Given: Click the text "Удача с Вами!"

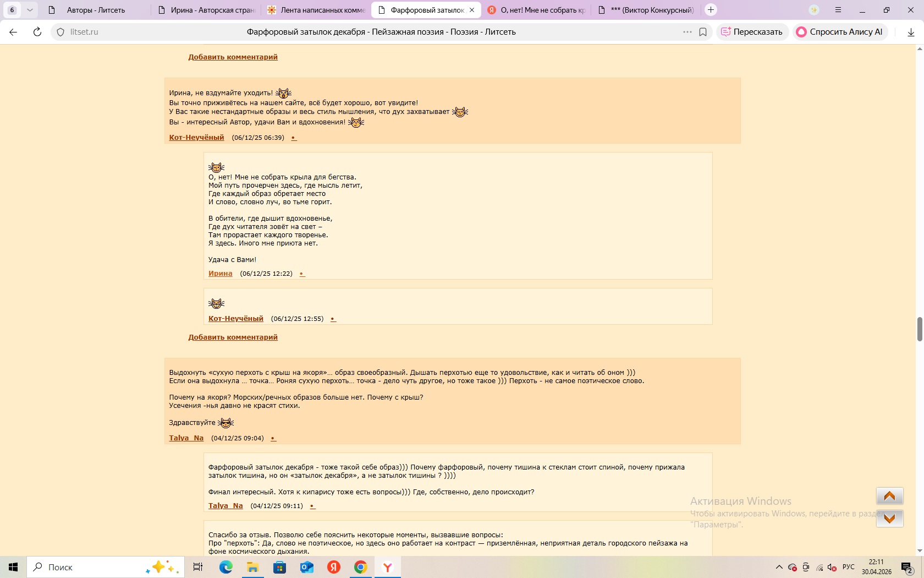Looking at the screenshot, I should [232, 259].
